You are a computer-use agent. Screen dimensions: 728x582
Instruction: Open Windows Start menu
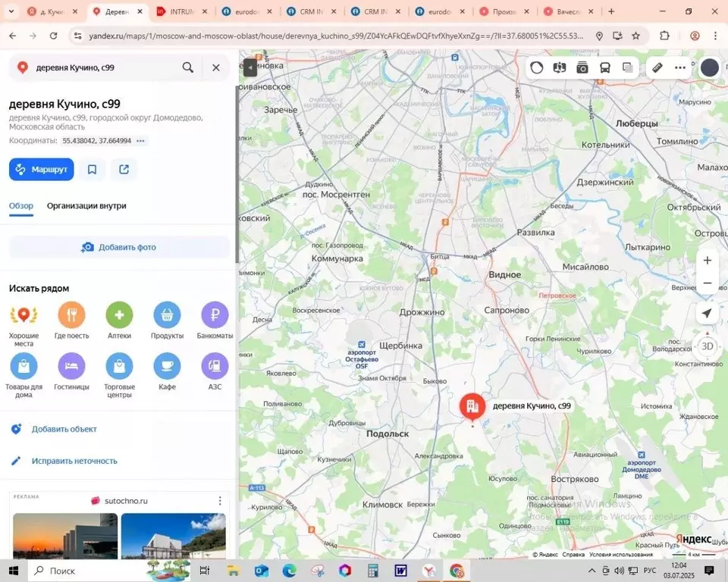(14, 571)
